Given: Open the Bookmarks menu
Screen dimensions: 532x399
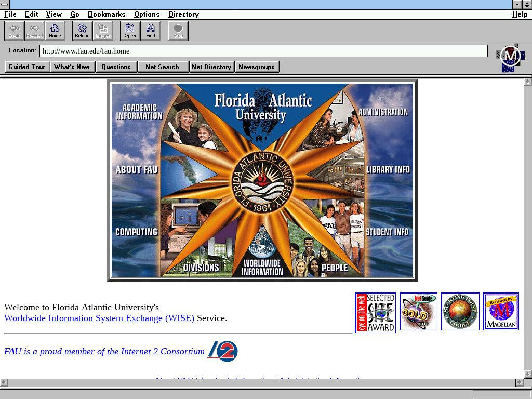Looking at the screenshot, I should [107, 15].
